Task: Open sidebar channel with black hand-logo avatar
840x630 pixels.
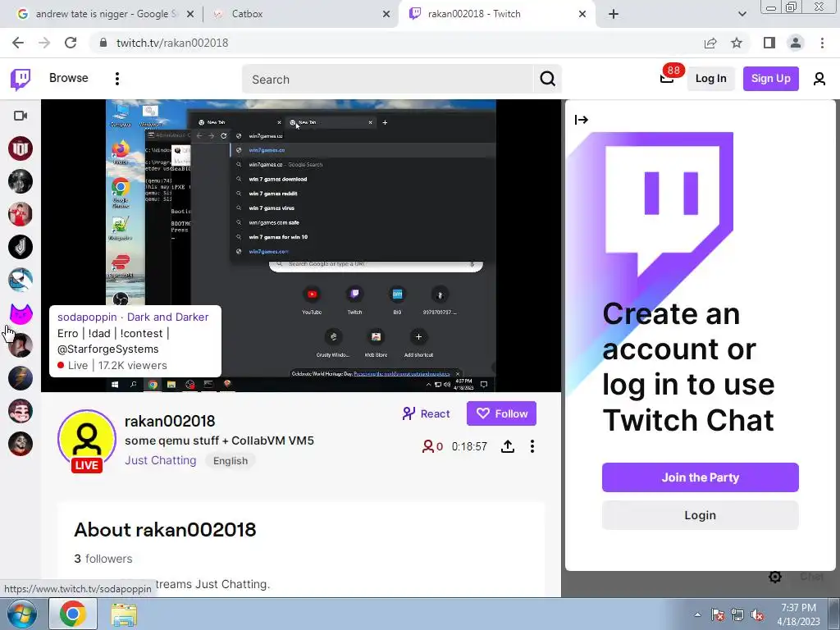Action: 21,247
